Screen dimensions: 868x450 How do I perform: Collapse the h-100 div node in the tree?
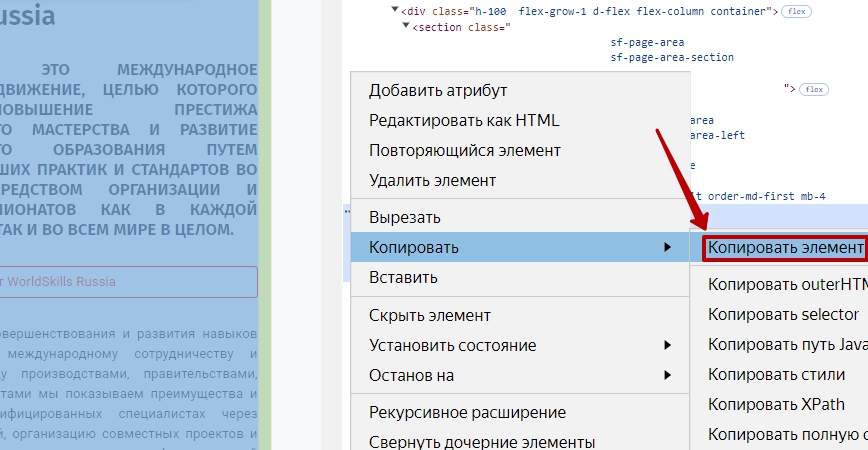pyautogui.click(x=396, y=11)
